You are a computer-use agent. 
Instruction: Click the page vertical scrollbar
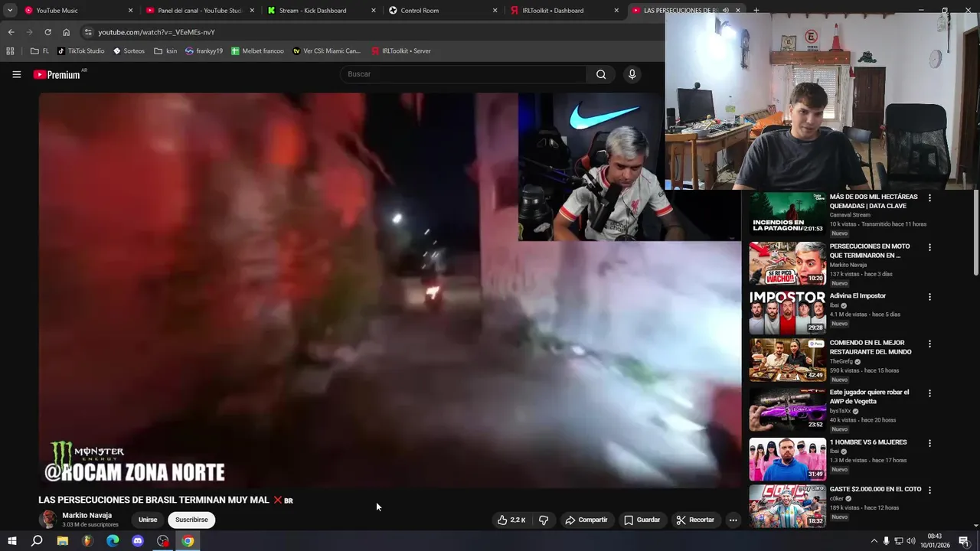(975, 232)
